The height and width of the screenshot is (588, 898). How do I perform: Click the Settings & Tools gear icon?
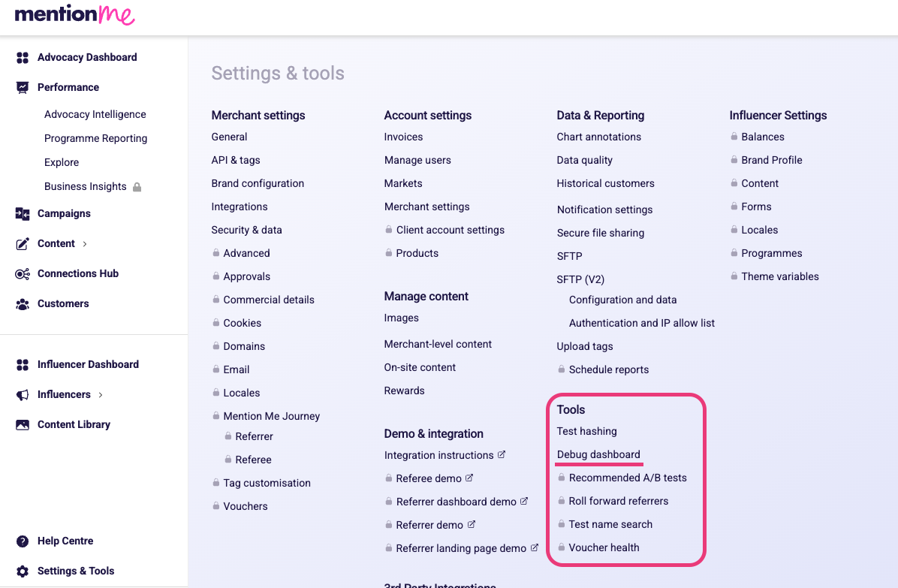tap(23, 571)
